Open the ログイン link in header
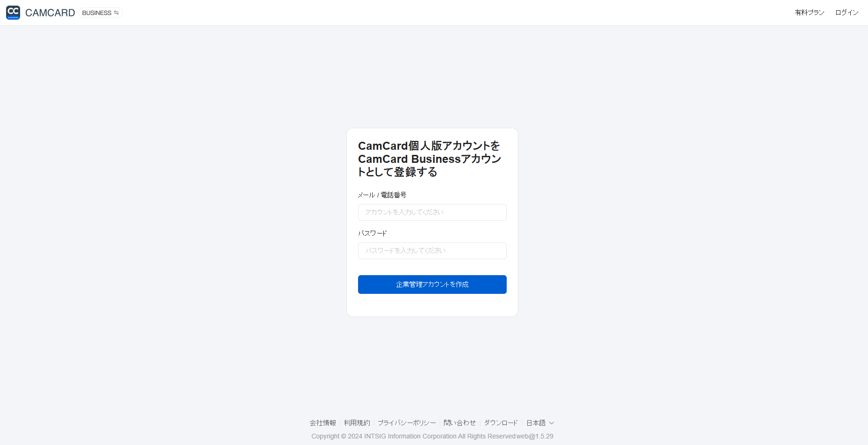This screenshot has width=868, height=445. point(847,13)
